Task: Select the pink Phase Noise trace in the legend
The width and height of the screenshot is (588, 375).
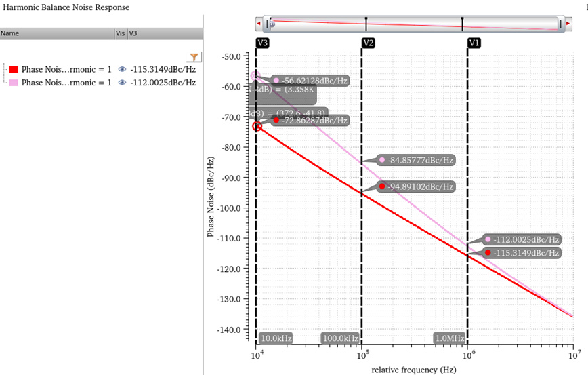Action: (66, 83)
